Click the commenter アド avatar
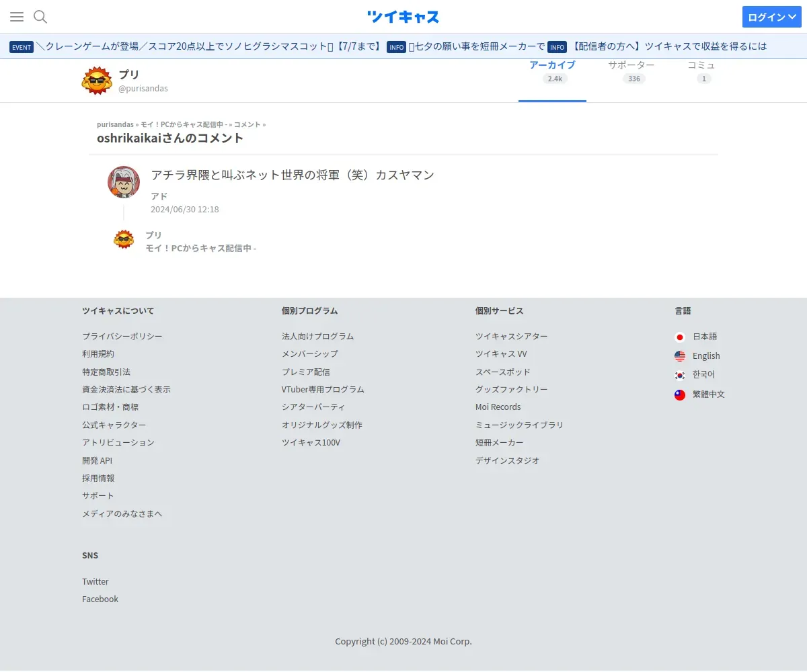The width and height of the screenshot is (807, 672). 124,182
